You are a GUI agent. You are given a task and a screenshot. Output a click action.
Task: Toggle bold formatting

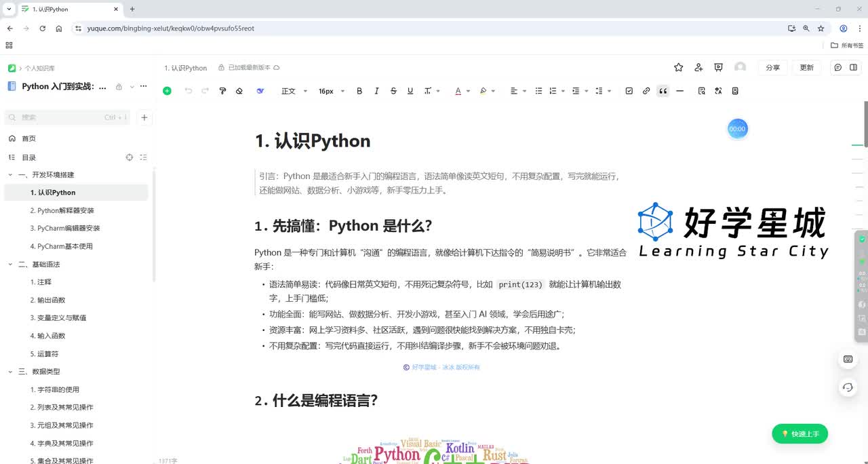point(359,91)
